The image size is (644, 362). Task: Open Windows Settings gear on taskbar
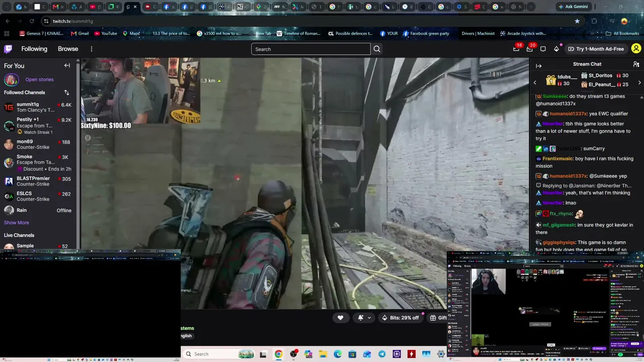pyautogui.click(x=441, y=354)
